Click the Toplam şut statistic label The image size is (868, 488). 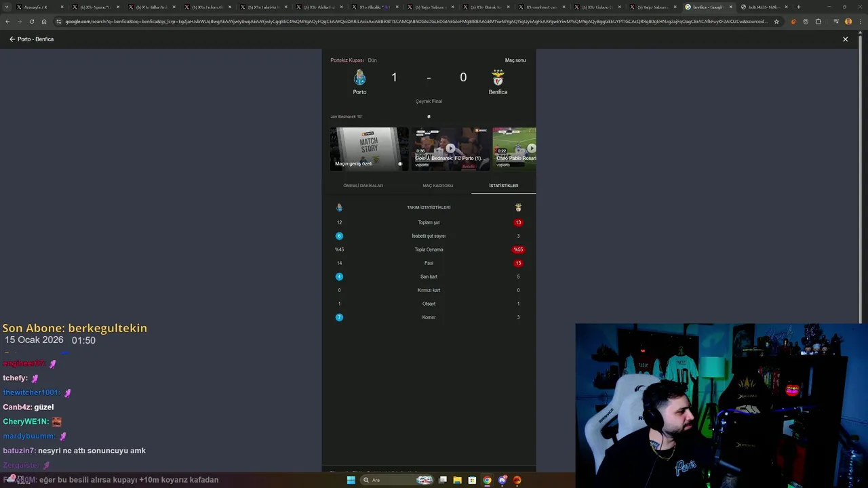point(429,222)
